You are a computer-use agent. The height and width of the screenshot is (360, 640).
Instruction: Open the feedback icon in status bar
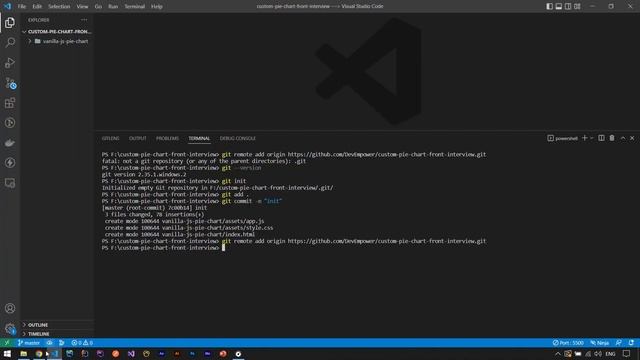619,343
